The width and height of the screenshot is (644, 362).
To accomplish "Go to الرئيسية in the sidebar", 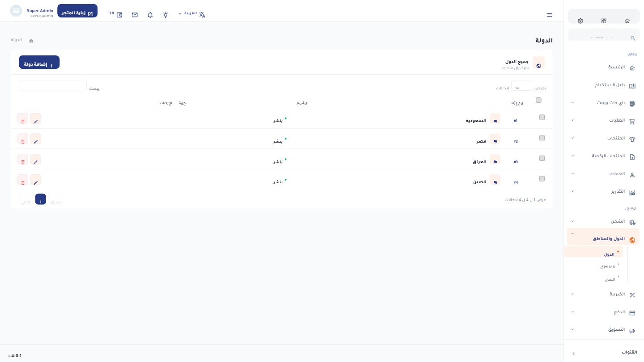I will pyautogui.click(x=603, y=67).
